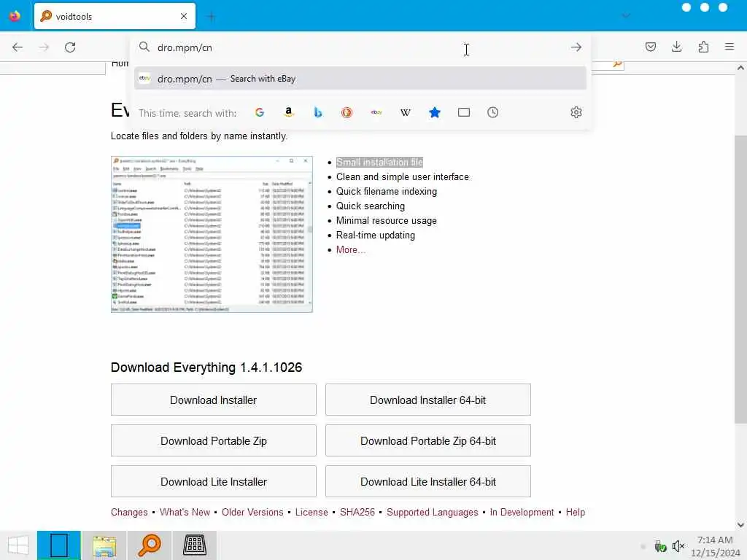Search this time with Amazon

coord(289,112)
